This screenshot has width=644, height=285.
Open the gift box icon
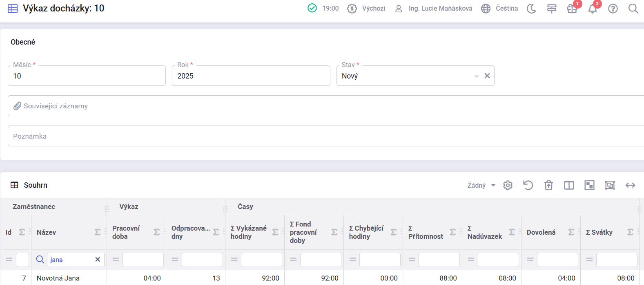click(572, 9)
